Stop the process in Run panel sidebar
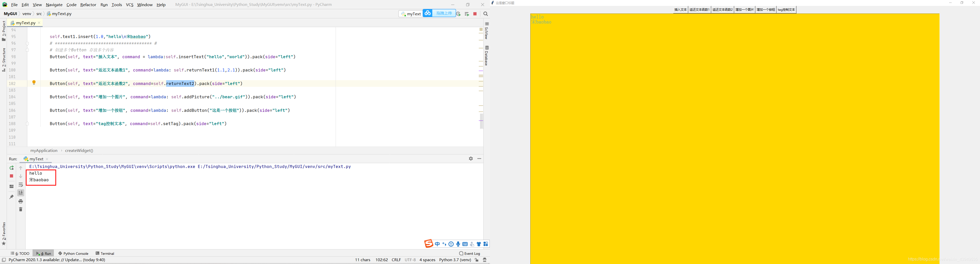Screen dimensions: 980x264 pyautogui.click(x=11, y=176)
